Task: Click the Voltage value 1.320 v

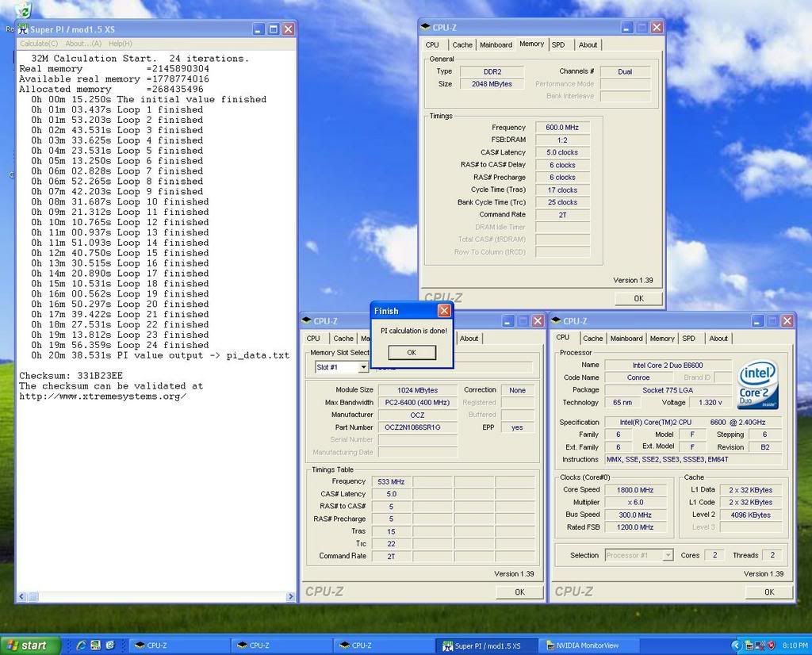Action: click(710, 403)
